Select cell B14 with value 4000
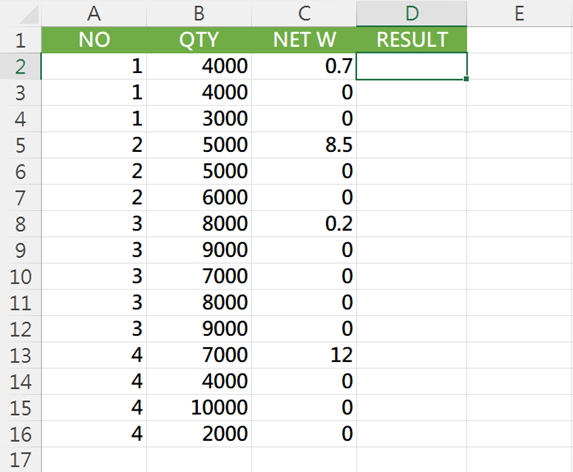Screen dimensions: 573x472 coord(199,382)
